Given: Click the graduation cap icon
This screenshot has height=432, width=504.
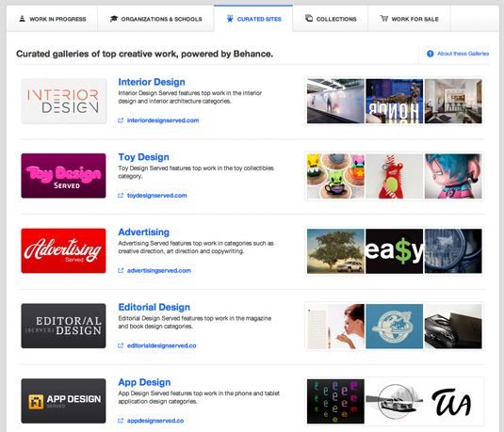Looking at the screenshot, I should pos(114,19).
